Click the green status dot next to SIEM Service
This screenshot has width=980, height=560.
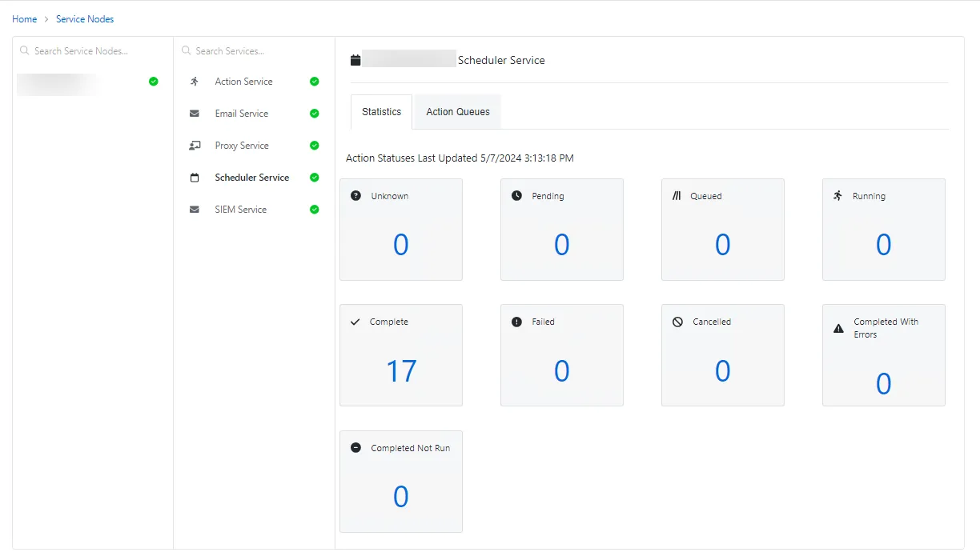(314, 209)
